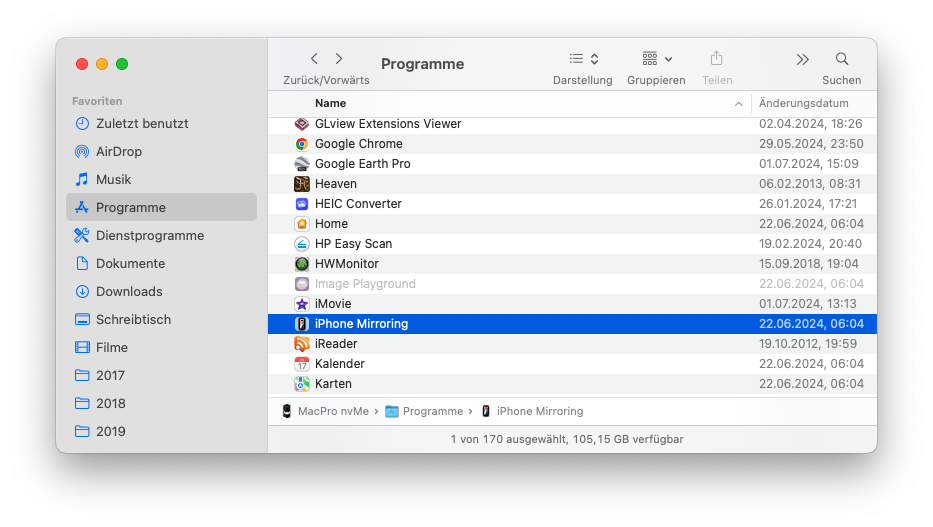The image size is (933, 527).
Task: Select the iReader file name
Action: pos(336,344)
